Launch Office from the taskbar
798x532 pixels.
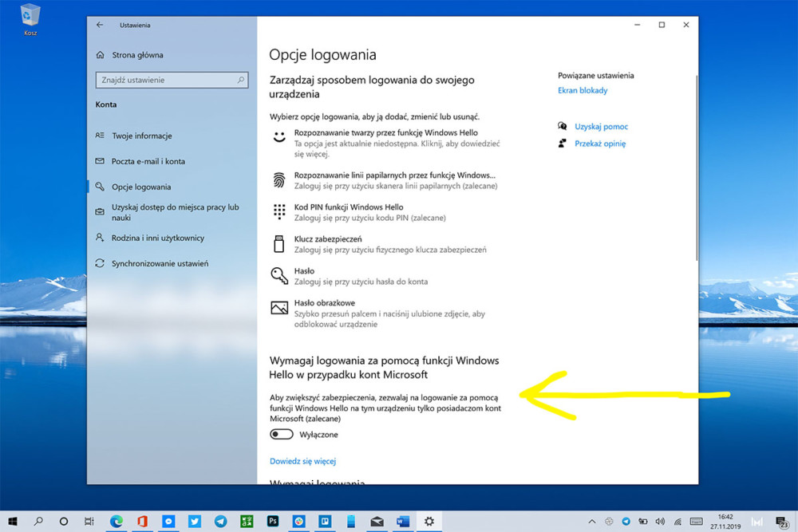pyautogui.click(x=143, y=522)
